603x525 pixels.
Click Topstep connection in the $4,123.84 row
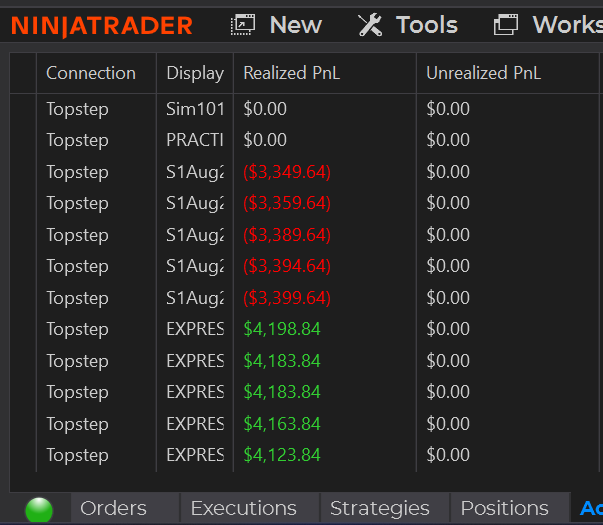coord(77,456)
